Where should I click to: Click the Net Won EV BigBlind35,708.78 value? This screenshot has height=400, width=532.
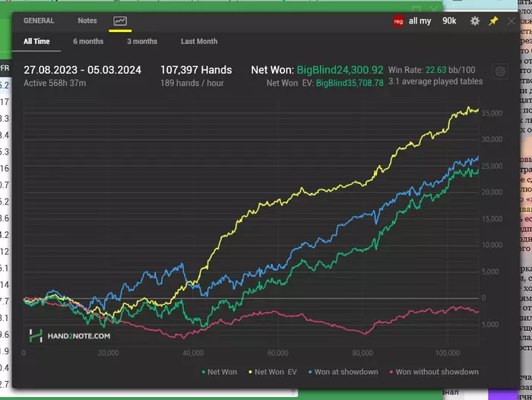(350, 83)
